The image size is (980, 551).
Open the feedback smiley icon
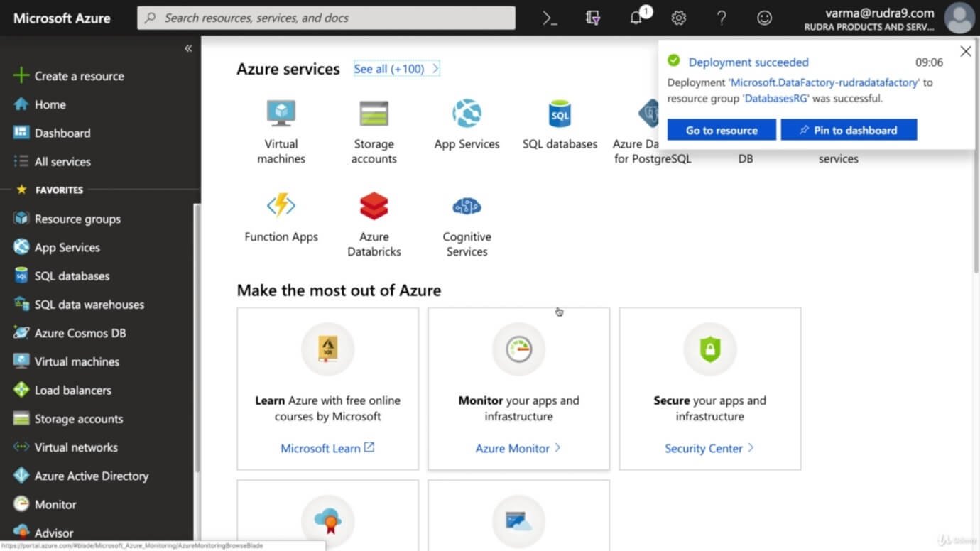764,18
